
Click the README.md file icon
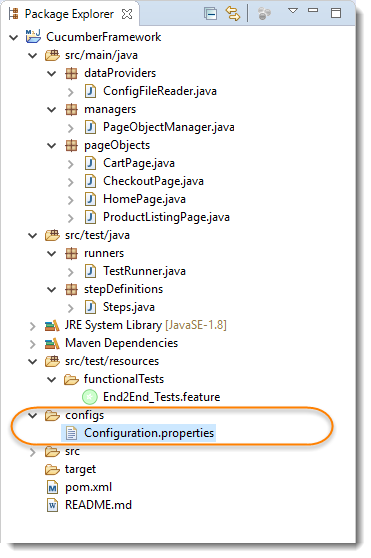pos(52,505)
